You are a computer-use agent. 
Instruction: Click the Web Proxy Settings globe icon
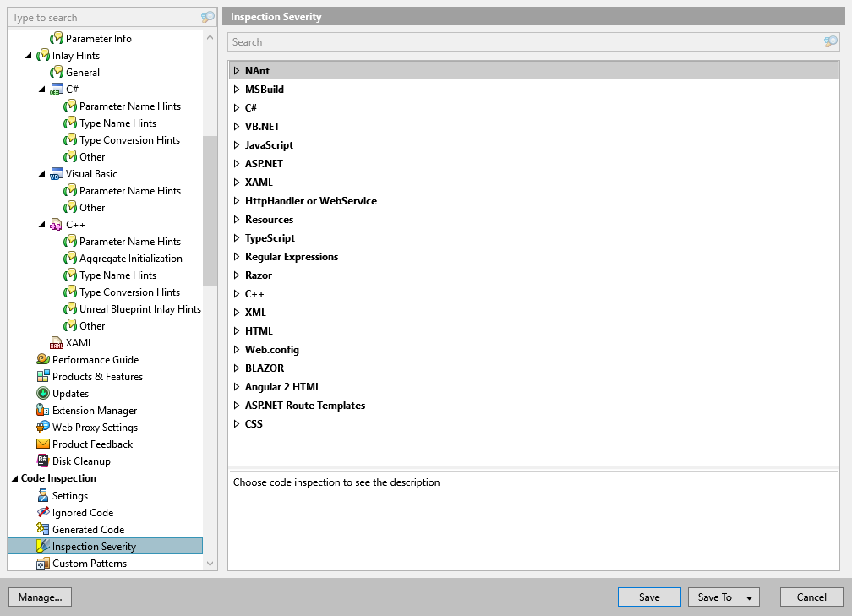pyautogui.click(x=42, y=427)
